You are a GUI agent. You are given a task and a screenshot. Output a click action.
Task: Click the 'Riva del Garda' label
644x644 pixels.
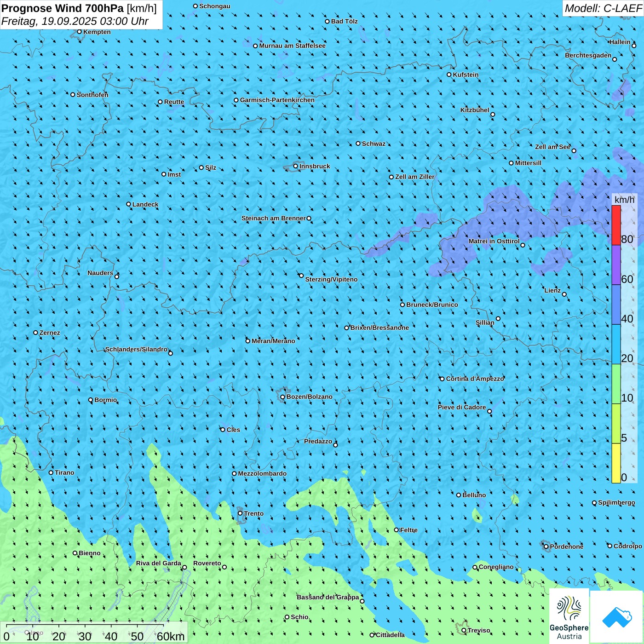159,563
